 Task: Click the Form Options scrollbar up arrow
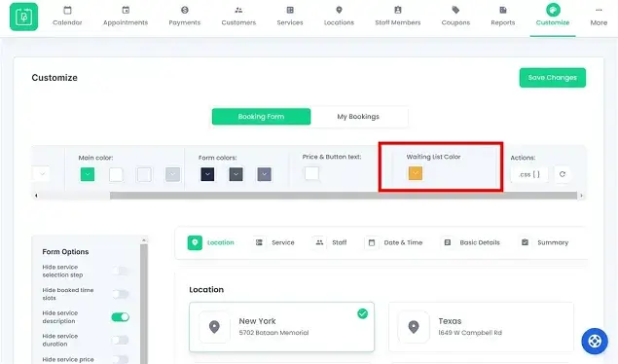click(144, 239)
